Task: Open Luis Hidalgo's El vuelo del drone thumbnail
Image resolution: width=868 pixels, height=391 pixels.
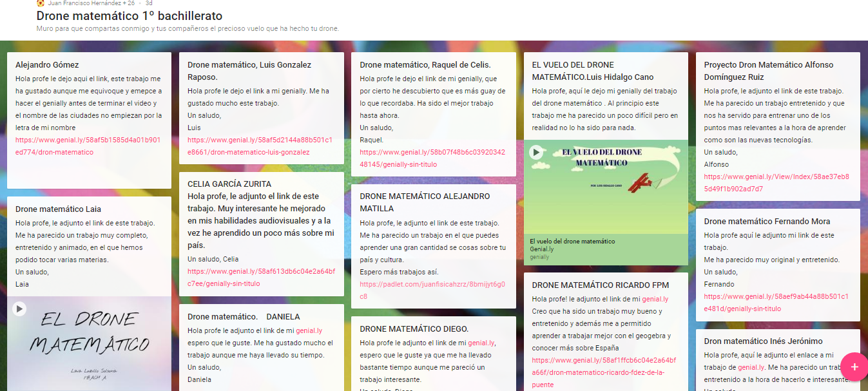Action: [x=606, y=186]
